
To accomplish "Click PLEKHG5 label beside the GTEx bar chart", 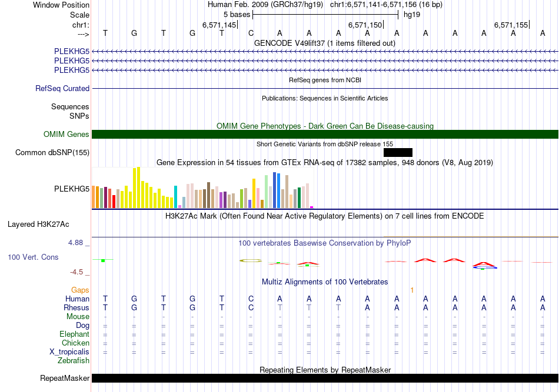I will [72, 189].
